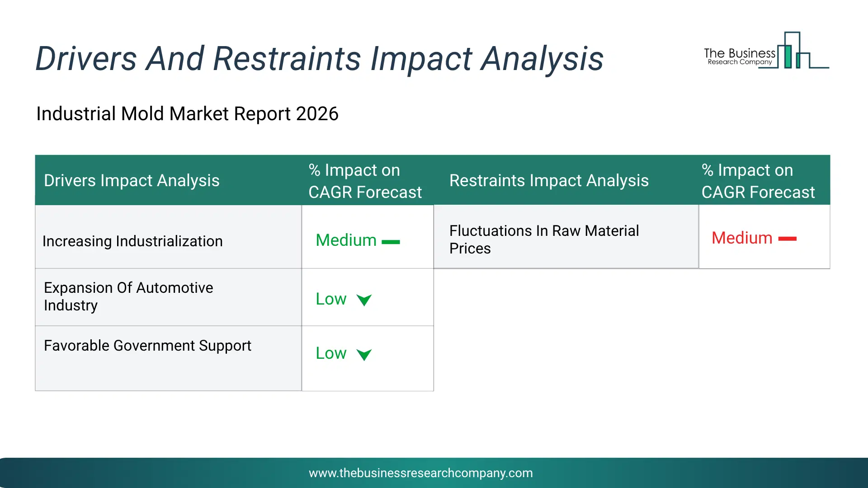Click the Low value for Government Support row
The height and width of the screenshot is (488, 868).
click(x=331, y=353)
